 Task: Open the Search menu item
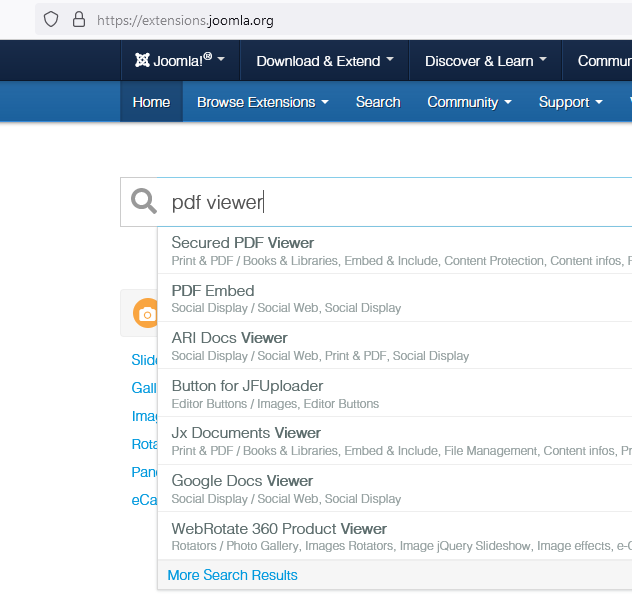(x=378, y=102)
